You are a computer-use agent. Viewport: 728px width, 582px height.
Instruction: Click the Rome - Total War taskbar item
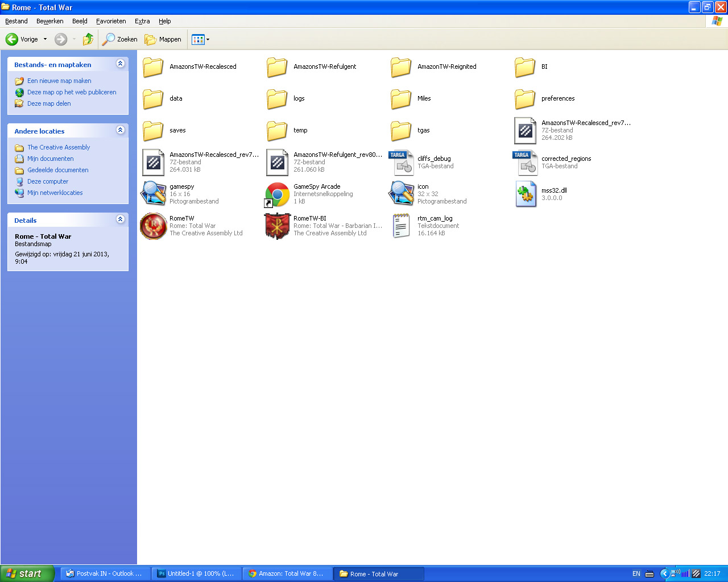point(379,574)
